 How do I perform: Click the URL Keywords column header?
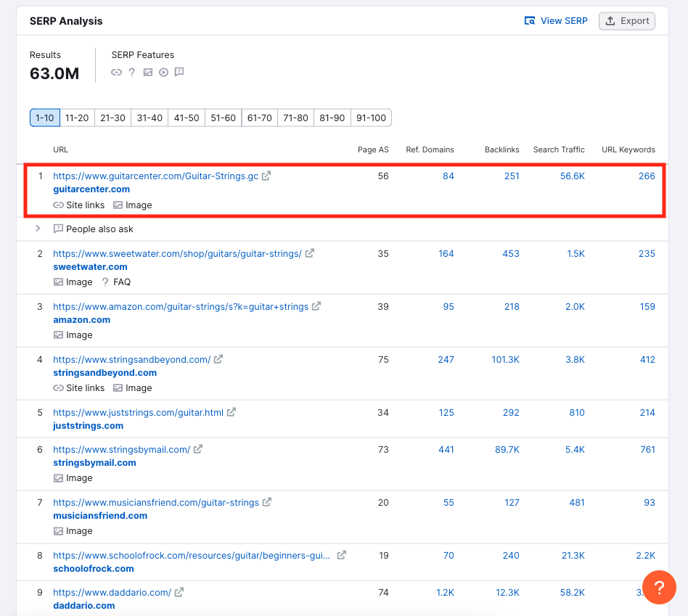click(x=628, y=149)
